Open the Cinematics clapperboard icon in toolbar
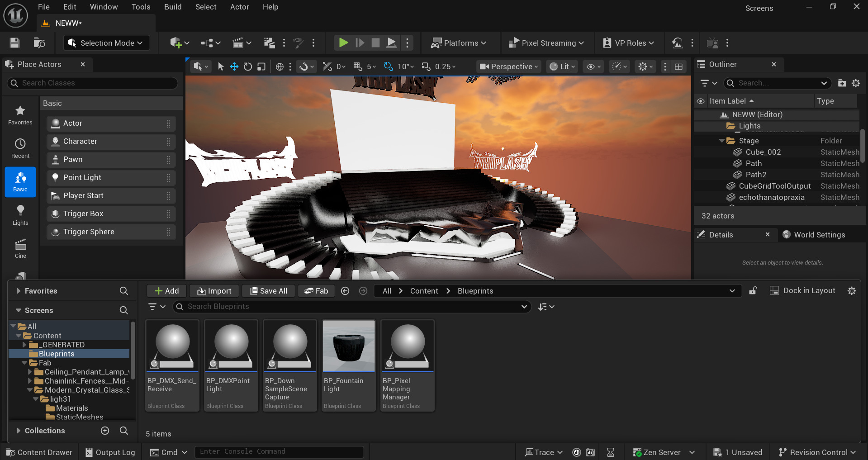Image resolution: width=868 pixels, height=460 pixels. point(242,43)
